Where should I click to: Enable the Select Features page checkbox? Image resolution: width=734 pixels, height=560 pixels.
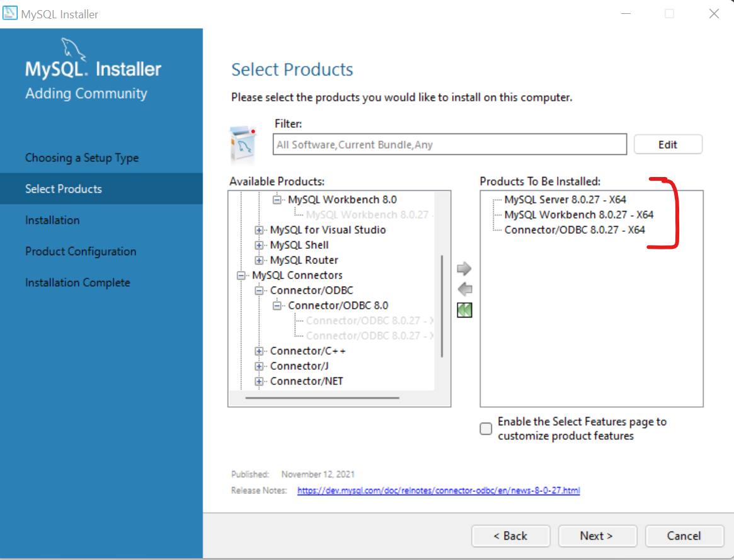pos(486,428)
